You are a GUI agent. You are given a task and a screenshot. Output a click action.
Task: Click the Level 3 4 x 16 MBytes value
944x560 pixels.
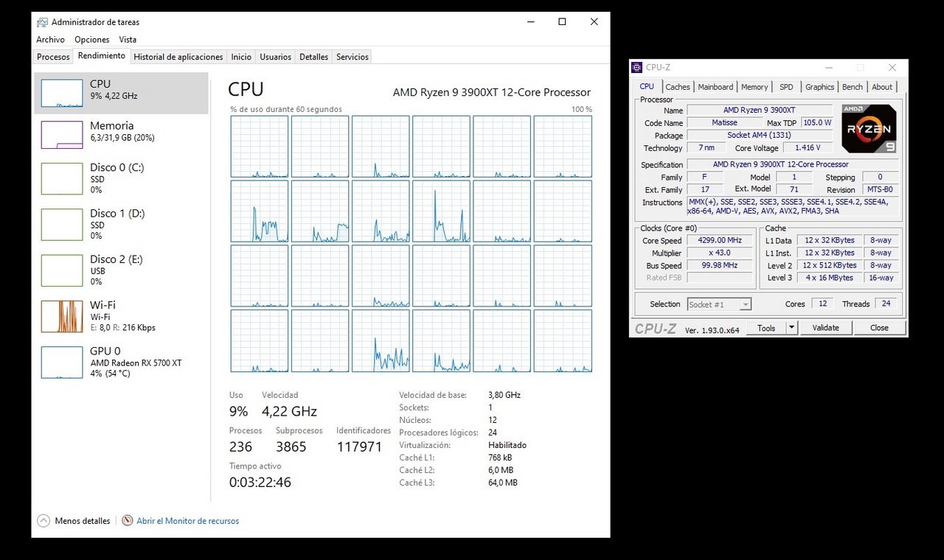point(830,278)
